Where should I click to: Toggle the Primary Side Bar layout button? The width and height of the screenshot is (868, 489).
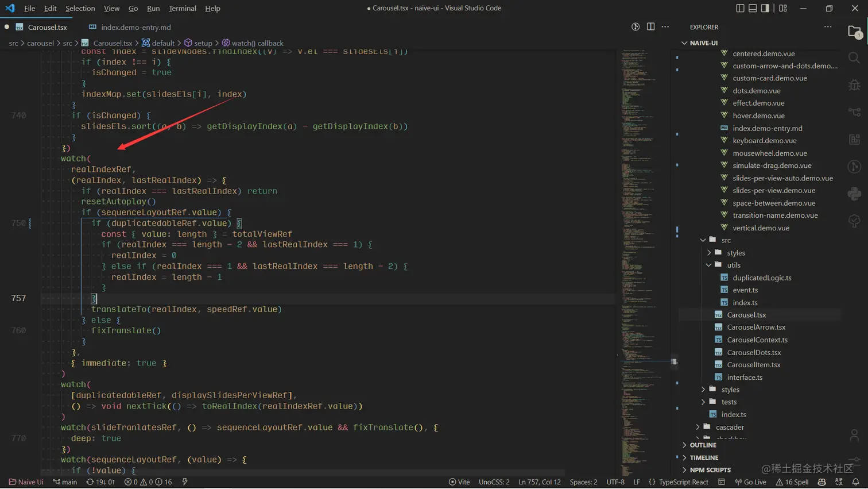pyautogui.click(x=741, y=8)
